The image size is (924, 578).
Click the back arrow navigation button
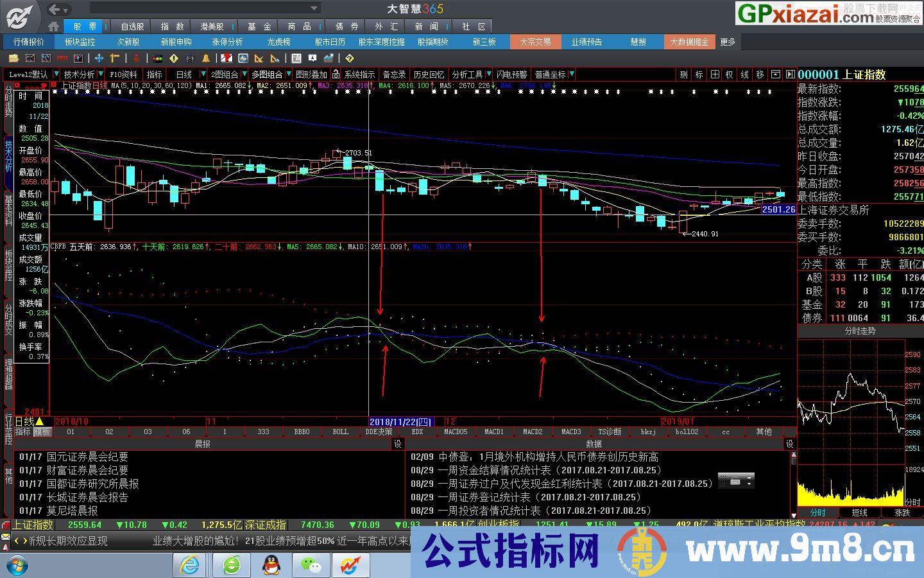click(55, 9)
